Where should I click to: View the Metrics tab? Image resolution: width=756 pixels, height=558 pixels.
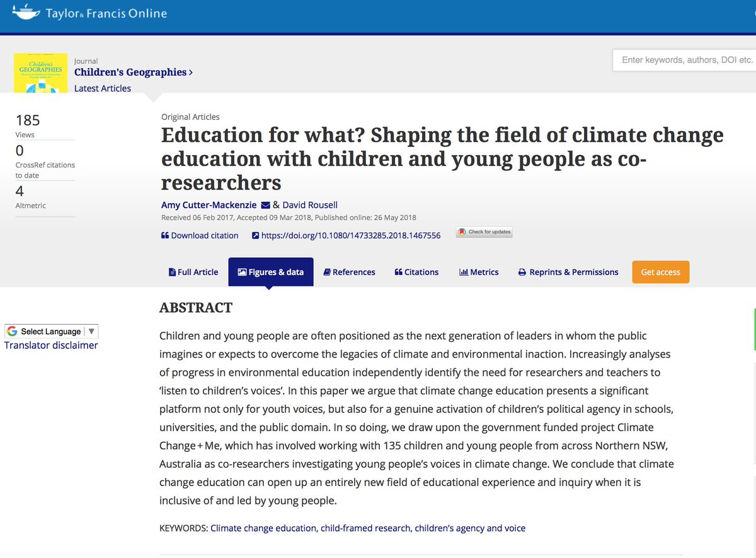tap(479, 272)
